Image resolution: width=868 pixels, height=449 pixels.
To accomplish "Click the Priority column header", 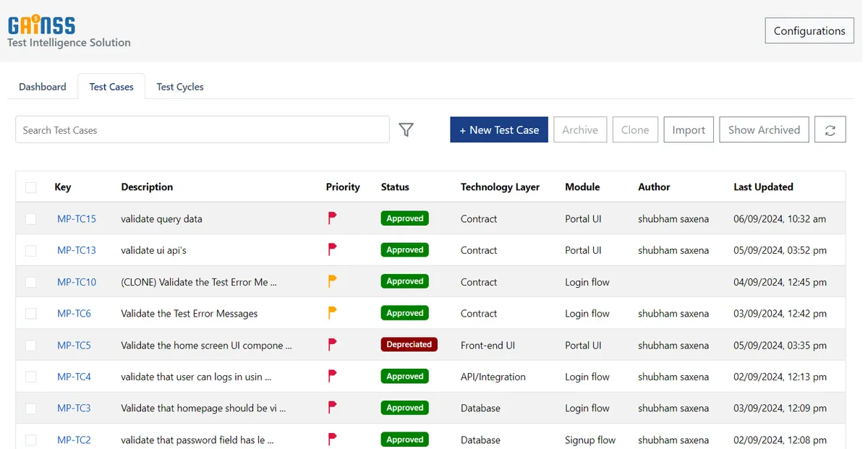I will (343, 187).
